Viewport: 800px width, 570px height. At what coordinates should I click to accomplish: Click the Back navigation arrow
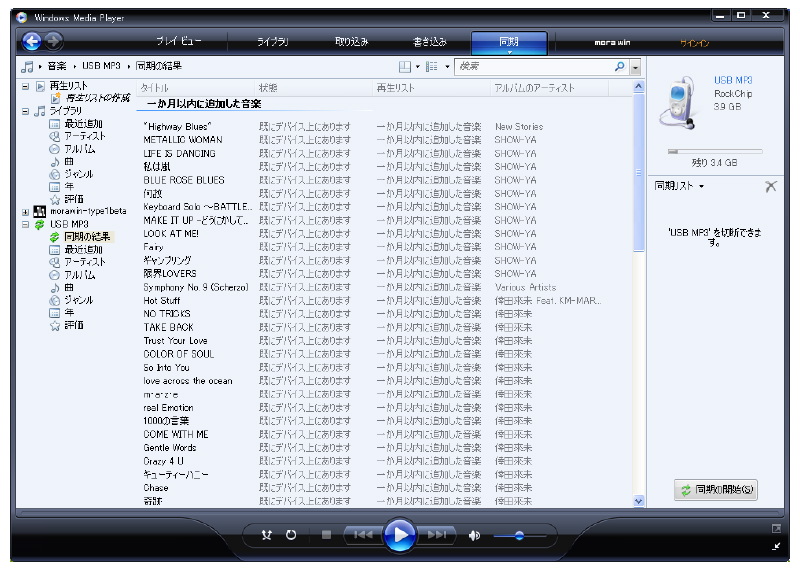point(32,41)
